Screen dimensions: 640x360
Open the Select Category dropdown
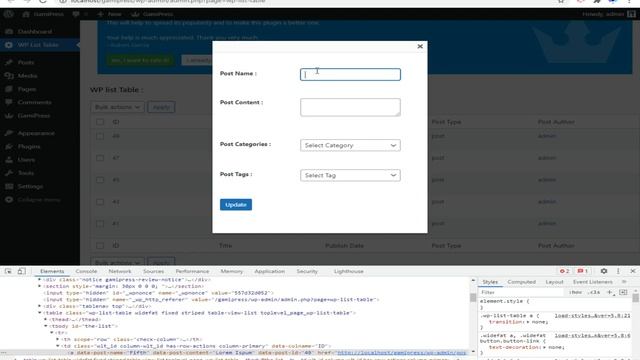click(x=350, y=145)
